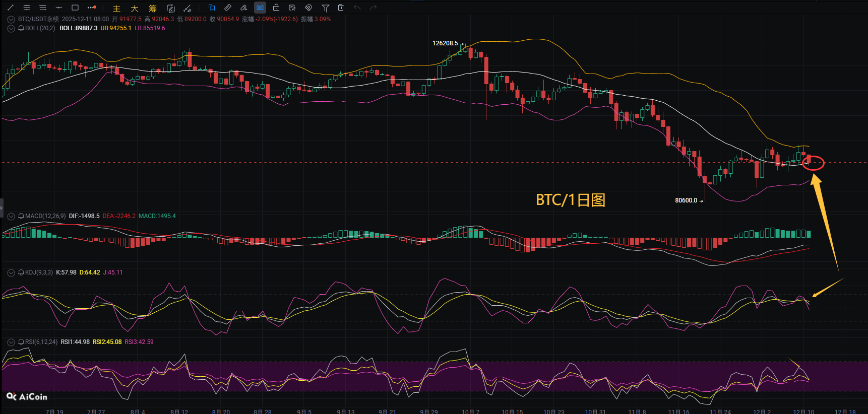Screen dimensions: 868x414
Task: Pick the ruler measurement tool
Action: (228, 8)
